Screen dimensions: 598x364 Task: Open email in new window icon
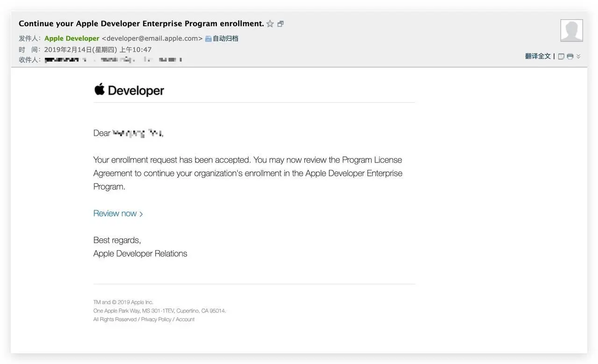(x=280, y=24)
